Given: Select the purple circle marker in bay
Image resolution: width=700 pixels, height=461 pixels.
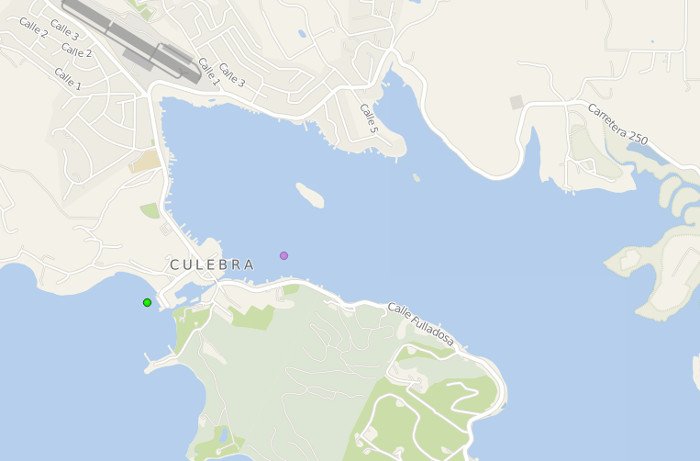Looking at the screenshot, I should (284, 256).
